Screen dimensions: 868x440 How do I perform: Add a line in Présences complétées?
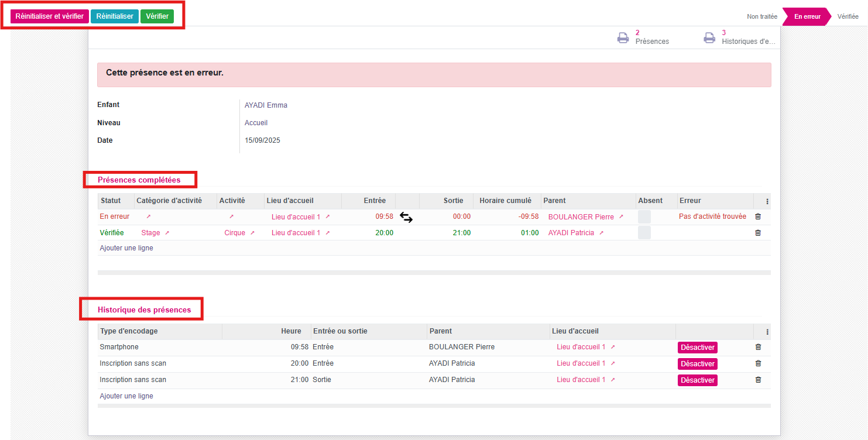click(x=126, y=248)
